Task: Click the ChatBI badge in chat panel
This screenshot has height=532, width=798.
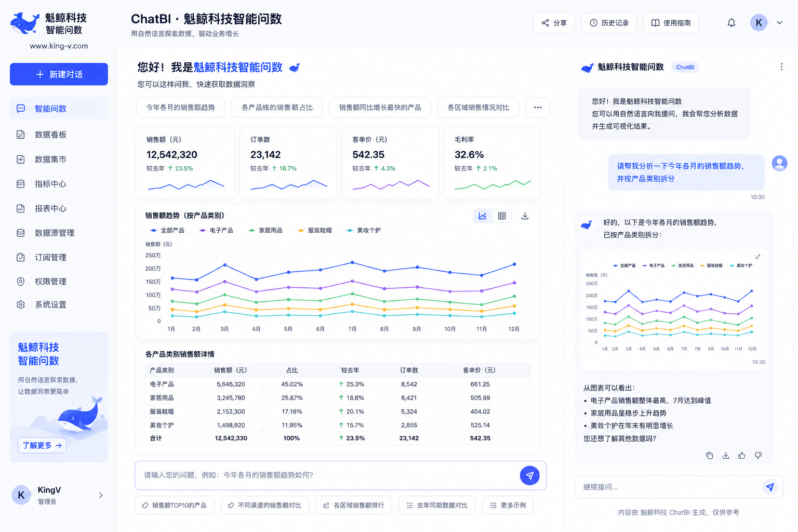Action: tap(685, 67)
